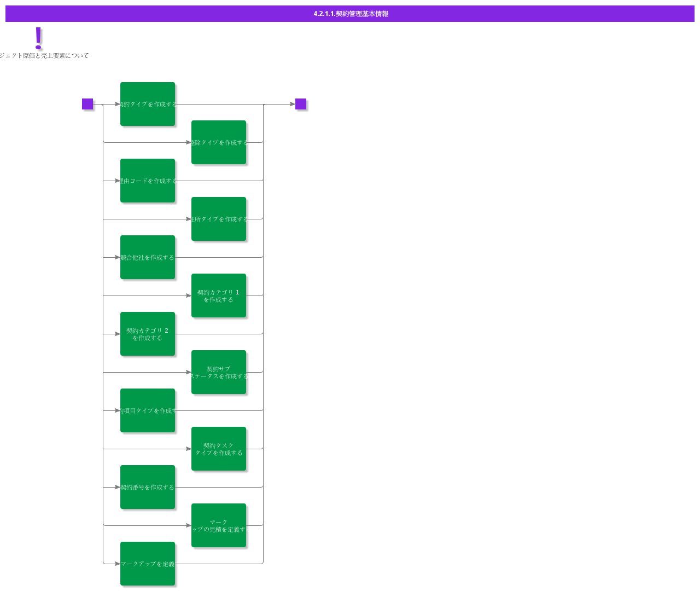
Task: Select the 控除タイプを作成する process box
Action: pos(219,142)
